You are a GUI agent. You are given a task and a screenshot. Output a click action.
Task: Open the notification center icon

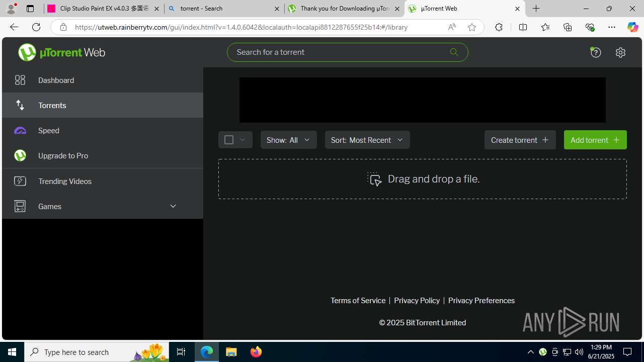click(x=627, y=352)
